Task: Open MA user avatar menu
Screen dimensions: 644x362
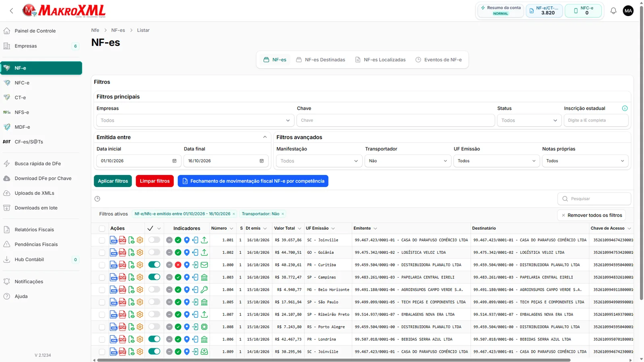Action: click(628, 11)
